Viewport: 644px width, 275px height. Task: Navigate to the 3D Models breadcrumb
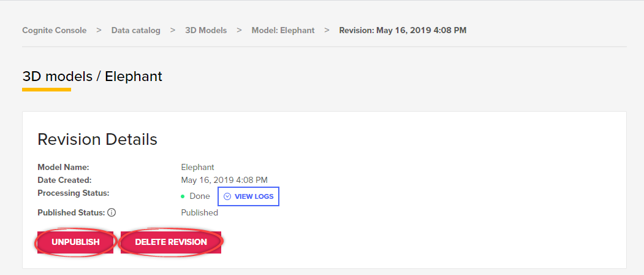click(x=206, y=31)
